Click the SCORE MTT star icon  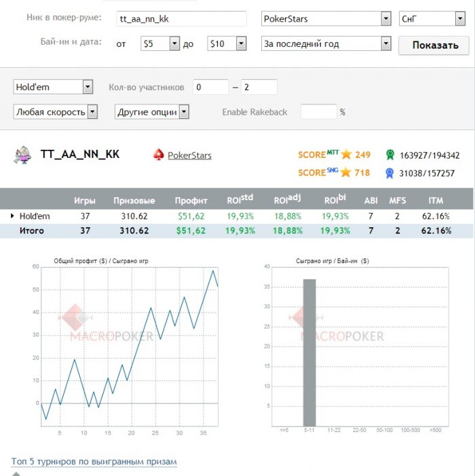(x=346, y=155)
